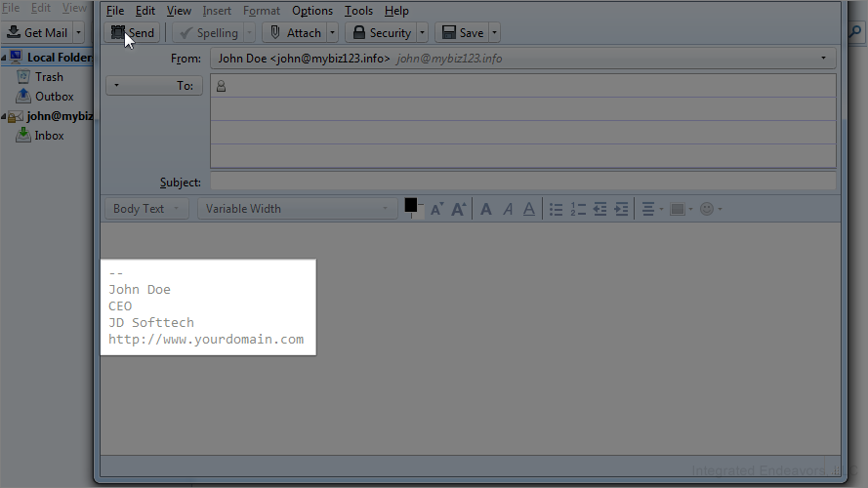Image resolution: width=868 pixels, height=488 pixels.
Task: Click the Security lock button
Action: [382, 32]
